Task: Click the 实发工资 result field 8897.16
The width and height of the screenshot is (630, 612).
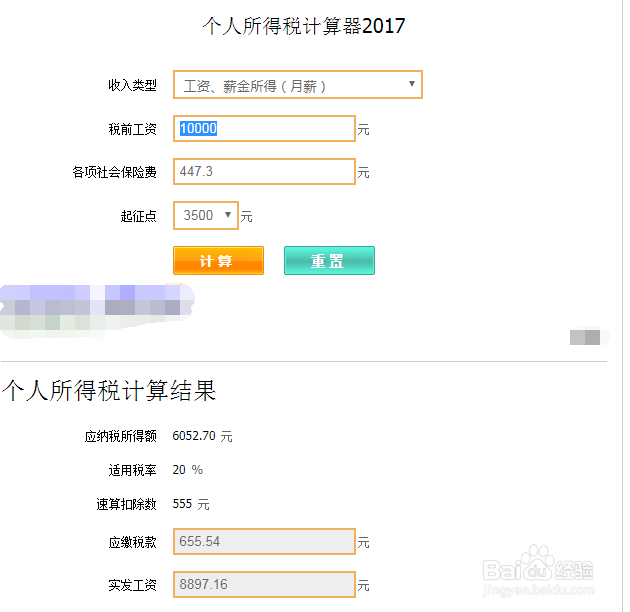Action: tap(264, 584)
